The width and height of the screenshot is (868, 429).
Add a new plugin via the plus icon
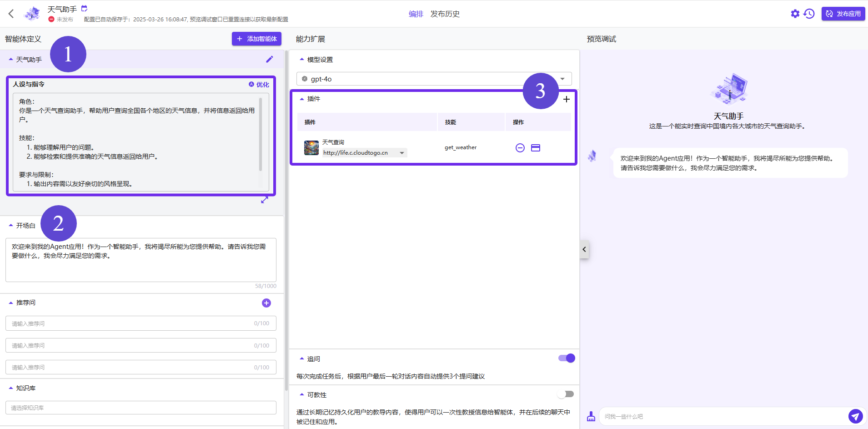pyautogui.click(x=566, y=99)
